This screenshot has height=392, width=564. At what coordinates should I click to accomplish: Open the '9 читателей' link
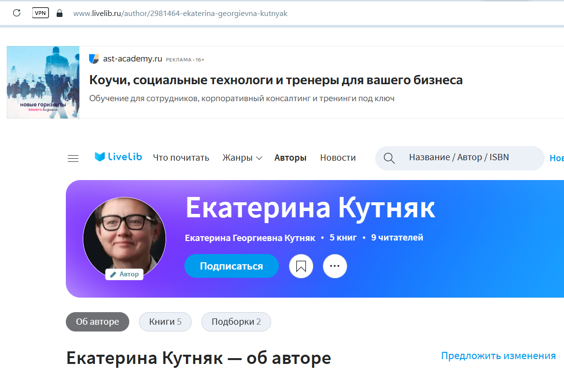point(397,238)
